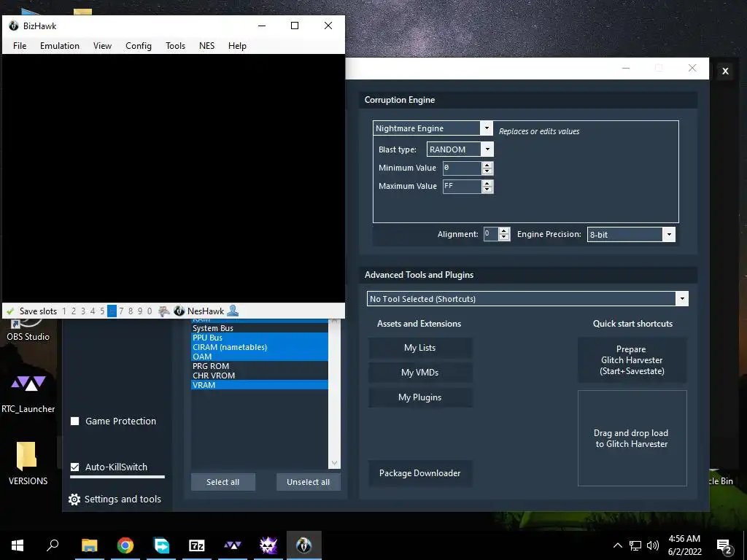Select save slot 3
The height and width of the screenshot is (560, 747).
point(83,311)
